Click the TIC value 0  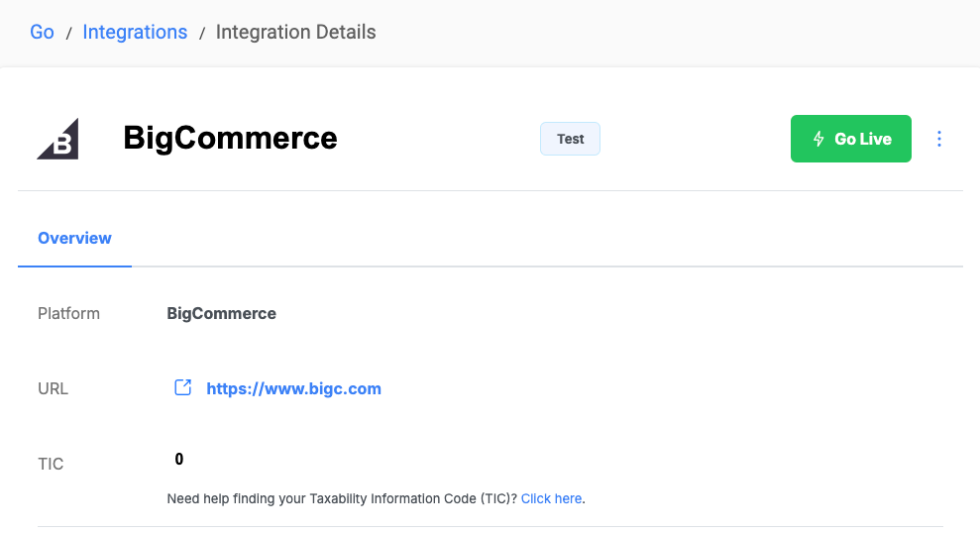pos(179,460)
